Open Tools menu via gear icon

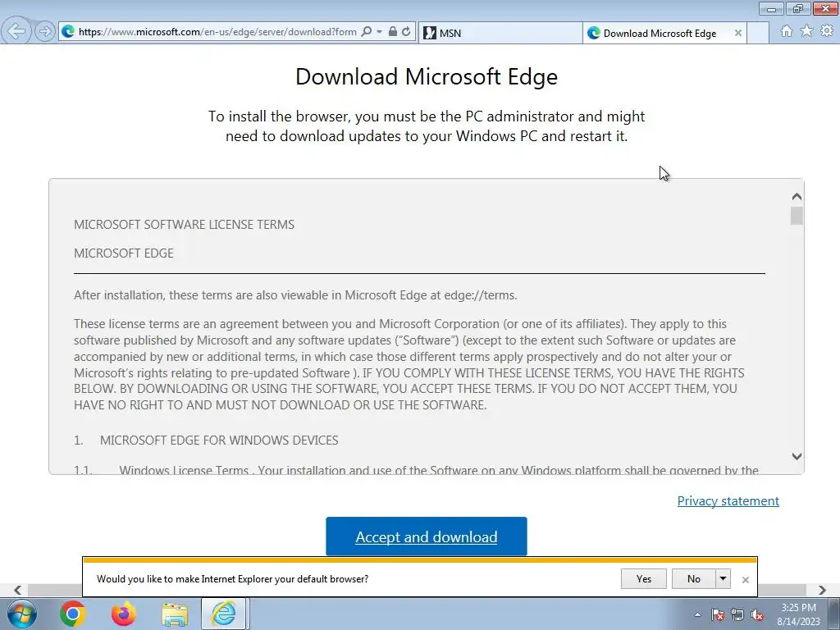coord(827,31)
